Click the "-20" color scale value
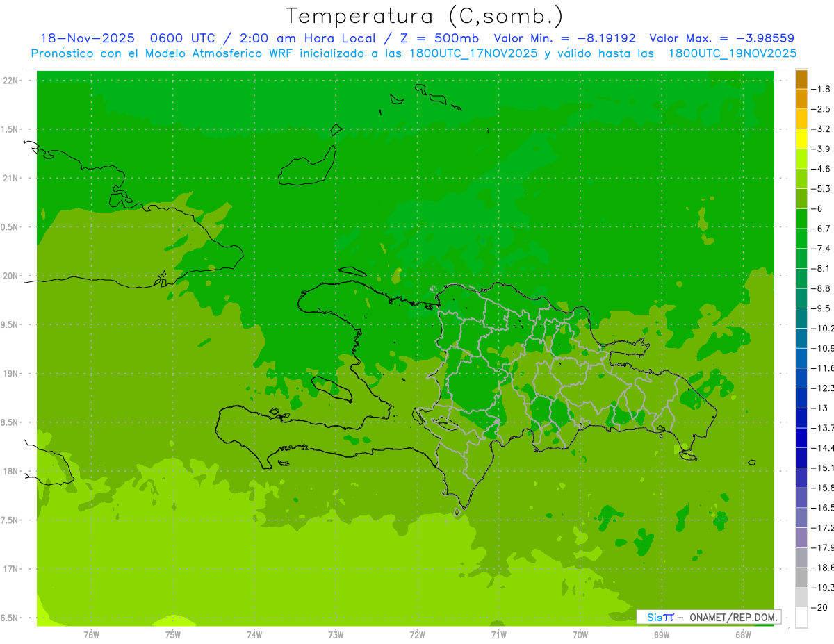 (x=819, y=608)
